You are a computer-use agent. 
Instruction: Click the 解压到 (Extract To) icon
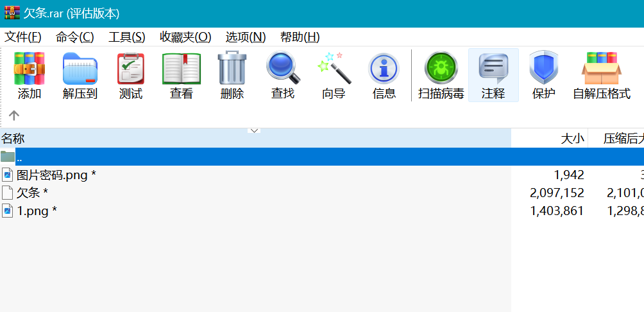click(80, 68)
